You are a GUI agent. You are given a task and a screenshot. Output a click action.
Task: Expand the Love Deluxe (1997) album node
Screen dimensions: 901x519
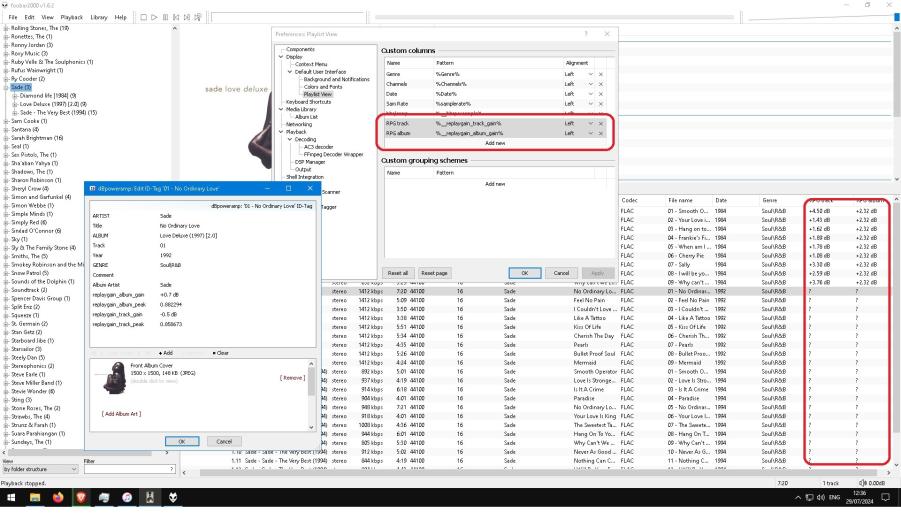pyautogui.click(x=15, y=104)
